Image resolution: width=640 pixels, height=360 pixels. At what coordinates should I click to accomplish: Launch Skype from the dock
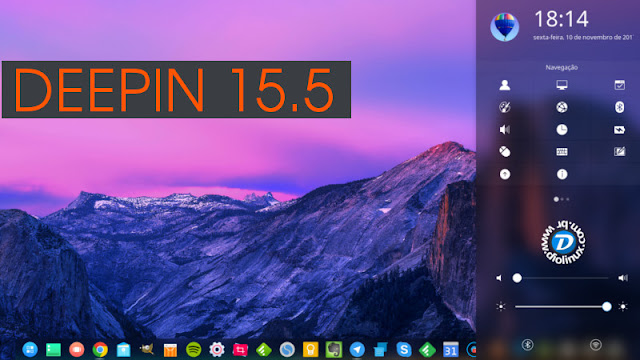click(404, 349)
